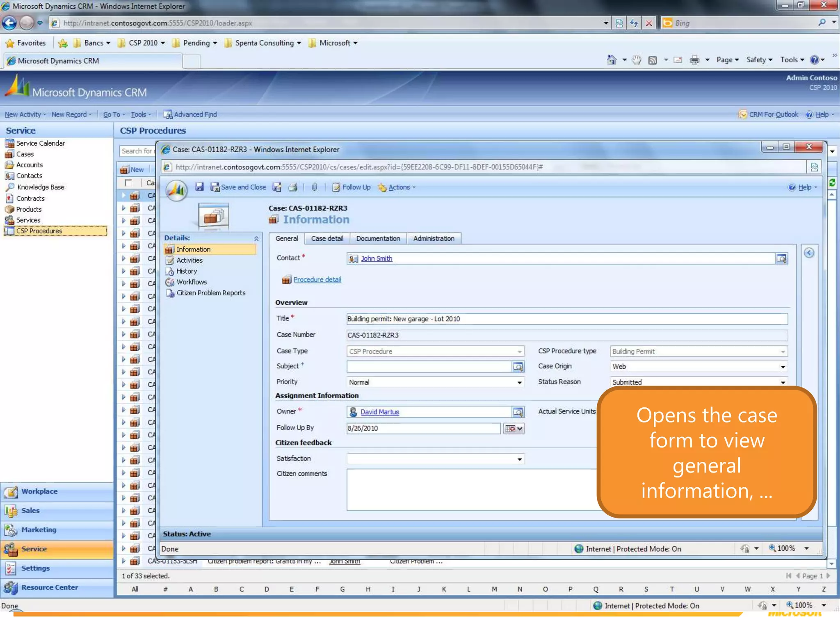This screenshot has width=840, height=630.
Task: Click the Follow Up By date field
Action: (423, 428)
